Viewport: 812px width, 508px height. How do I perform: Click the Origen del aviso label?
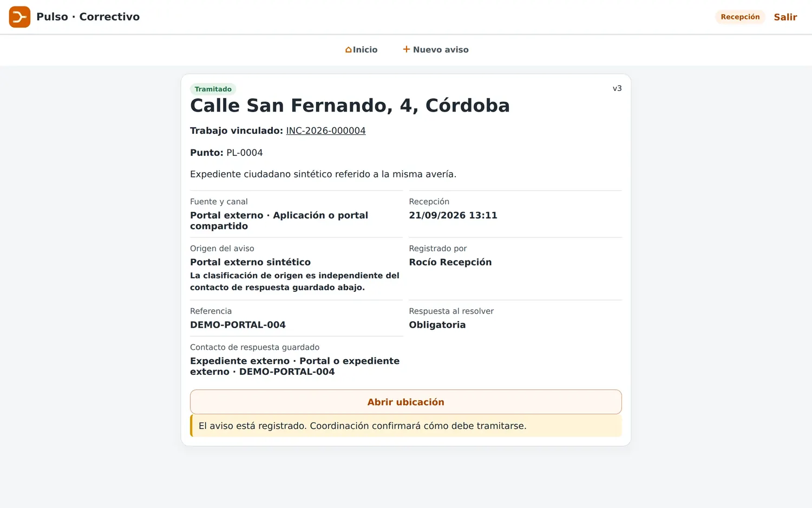click(222, 249)
